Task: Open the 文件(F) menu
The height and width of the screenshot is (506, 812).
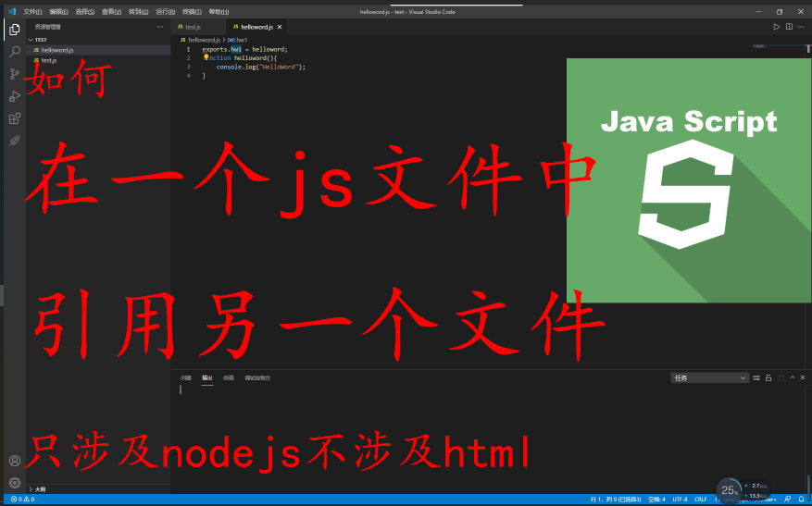Action: (32, 11)
